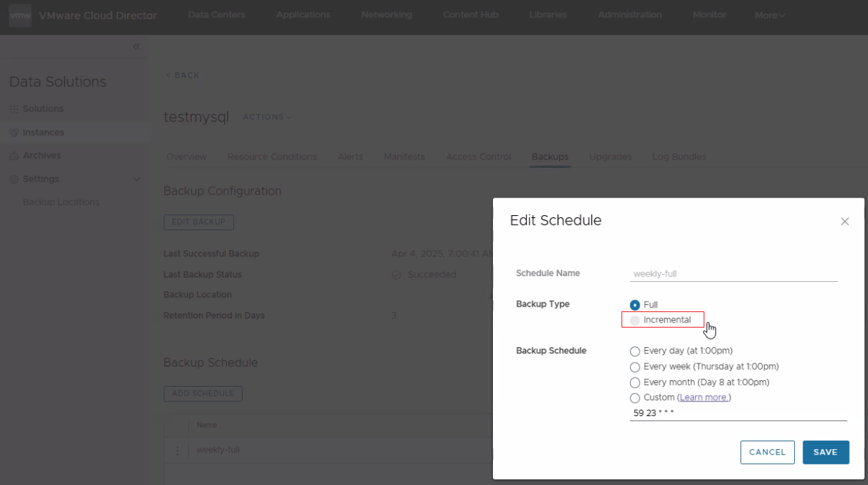Close the Edit Schedule dialog

(845, 221)
